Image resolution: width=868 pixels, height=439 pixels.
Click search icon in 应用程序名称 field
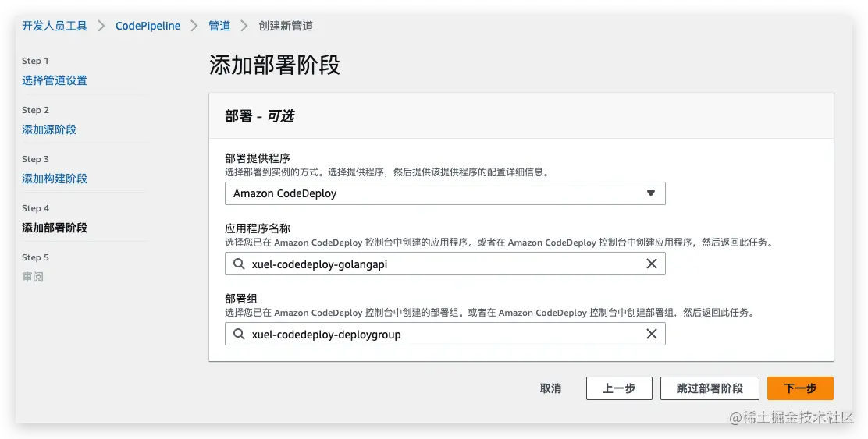[239, 264]
